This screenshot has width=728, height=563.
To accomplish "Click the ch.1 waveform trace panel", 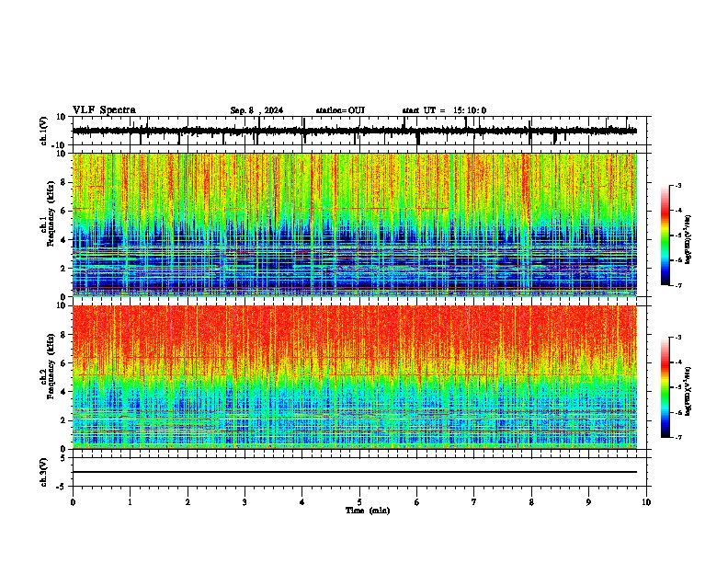I will coord(359,131).
